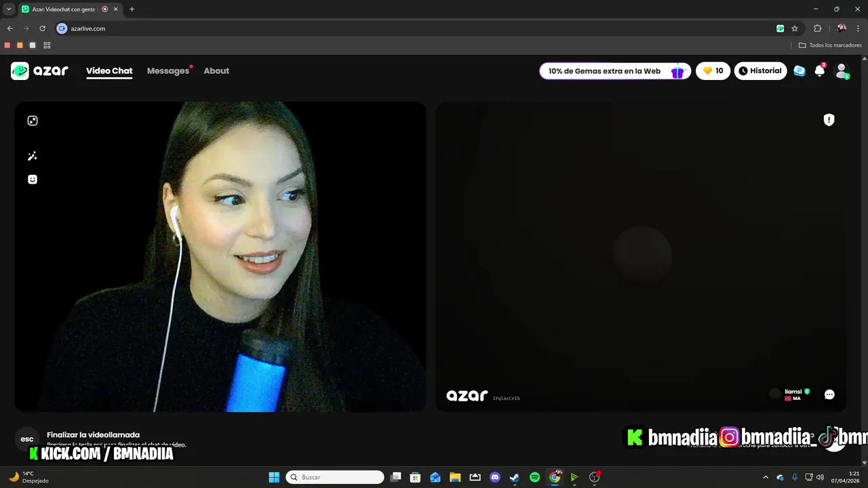Open the volume control in the system tray
868x488 pixels.
(x=820, y=477)
